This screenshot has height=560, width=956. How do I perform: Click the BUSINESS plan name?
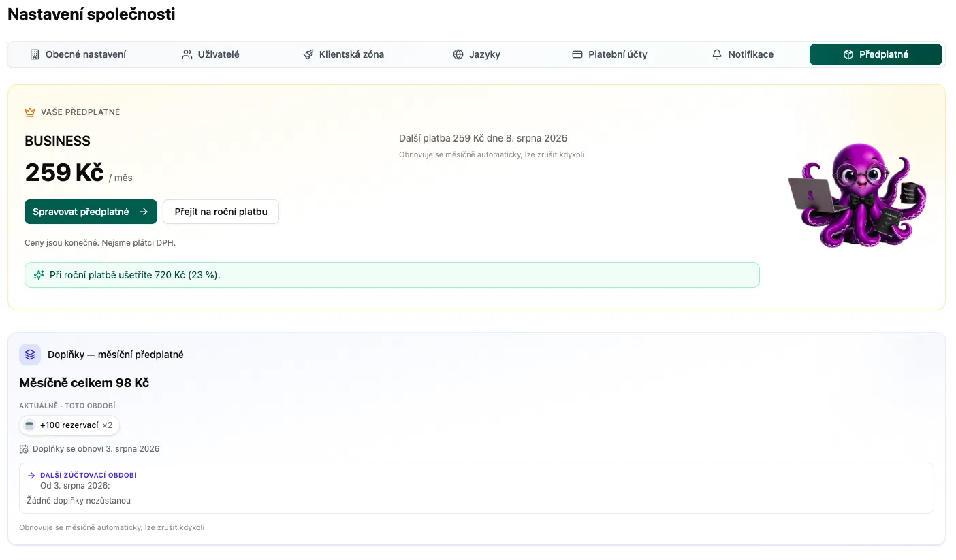coord(57,141)
